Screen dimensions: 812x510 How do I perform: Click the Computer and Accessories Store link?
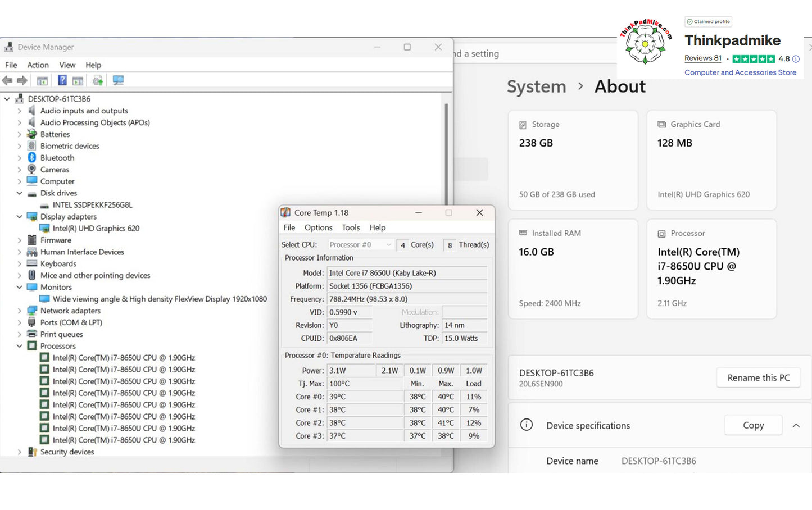point(740,72)
